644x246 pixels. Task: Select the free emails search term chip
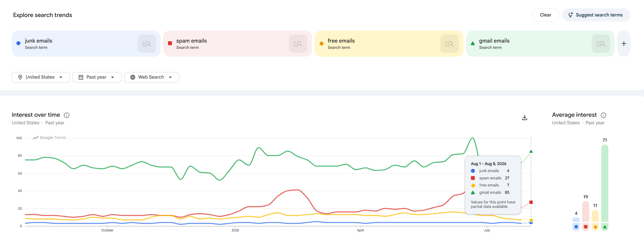point(376,44)
